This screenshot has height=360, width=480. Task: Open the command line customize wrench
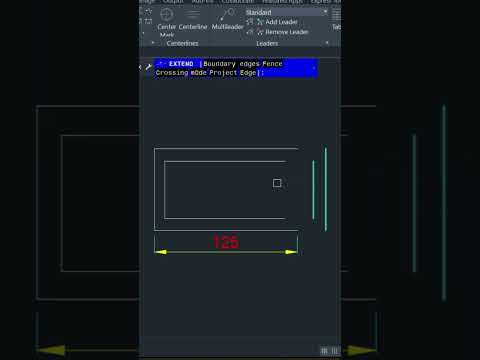pyautogui.click(x=149, y=67)
